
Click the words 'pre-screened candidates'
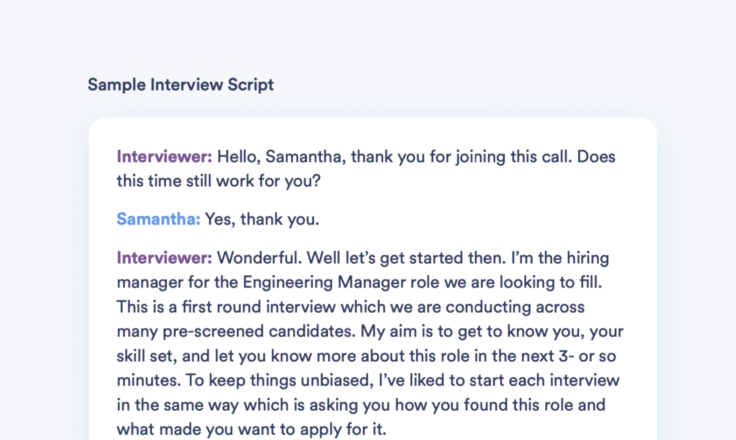pyautogui.click(x=259, y=332)
